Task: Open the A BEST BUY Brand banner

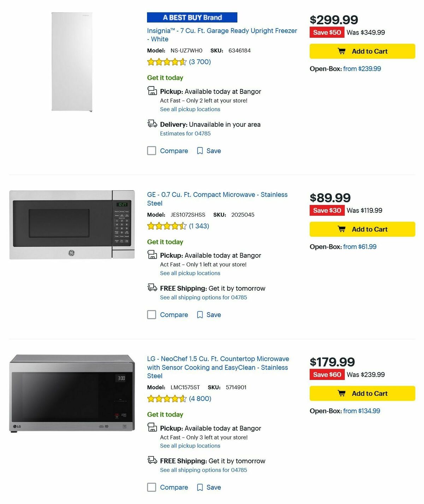Action: point(192,17)
